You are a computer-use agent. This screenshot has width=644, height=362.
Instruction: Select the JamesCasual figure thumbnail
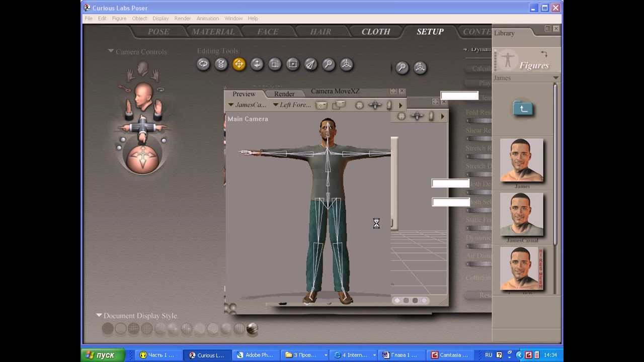522,215
